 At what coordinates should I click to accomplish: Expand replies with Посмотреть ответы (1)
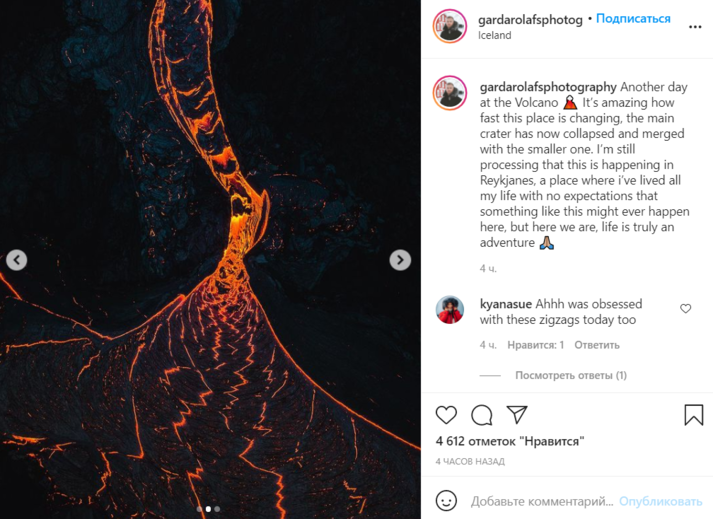(571, 375)
